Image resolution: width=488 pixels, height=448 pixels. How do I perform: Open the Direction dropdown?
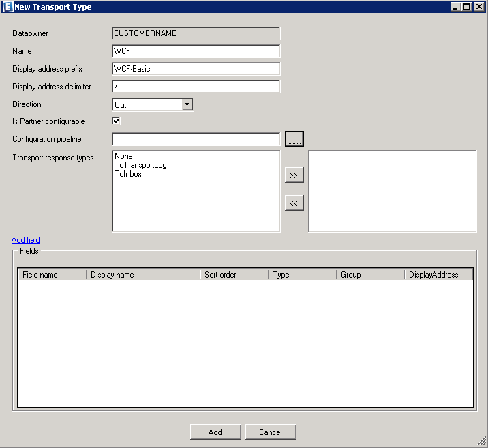pyautogui.click(x=187, y=105)
